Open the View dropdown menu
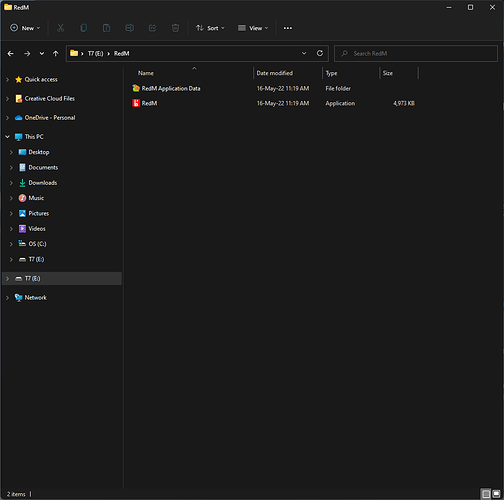 click(x=253, y=28)
